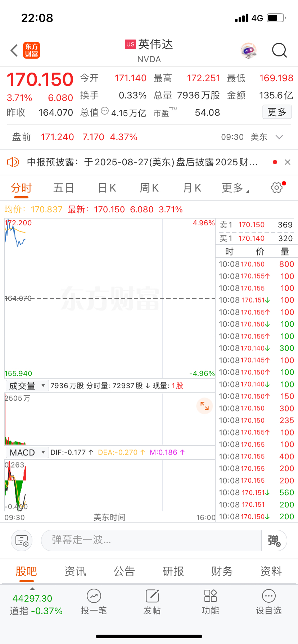This screenshot has width=298, height=644.
Task: Tap the DIF:-0.177 indicator value
Action: pos(72,452)
